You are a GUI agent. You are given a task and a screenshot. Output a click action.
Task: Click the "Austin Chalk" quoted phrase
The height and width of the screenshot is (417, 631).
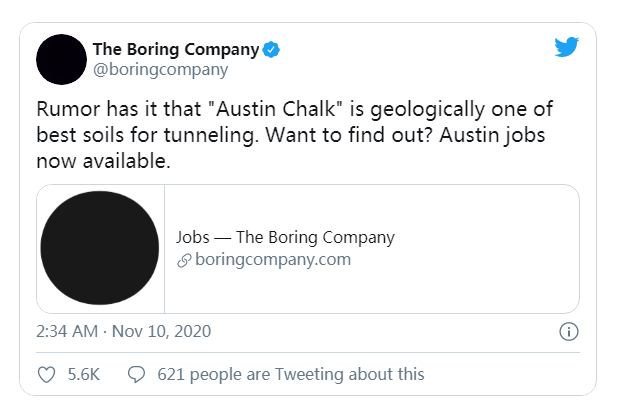[x=278, y=109]
